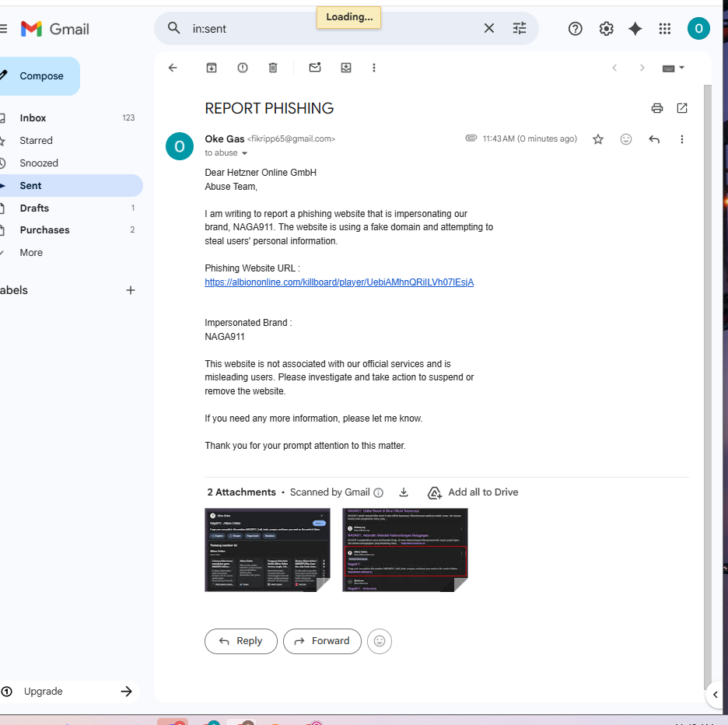Expand the 'to abuse' recipient details
Image resolution: width=728 pixels, height=725 pixels.
(x=245, y=153)
